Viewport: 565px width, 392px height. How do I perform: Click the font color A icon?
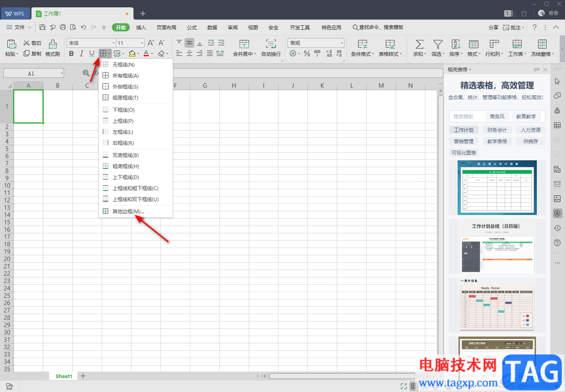point(146,53)
